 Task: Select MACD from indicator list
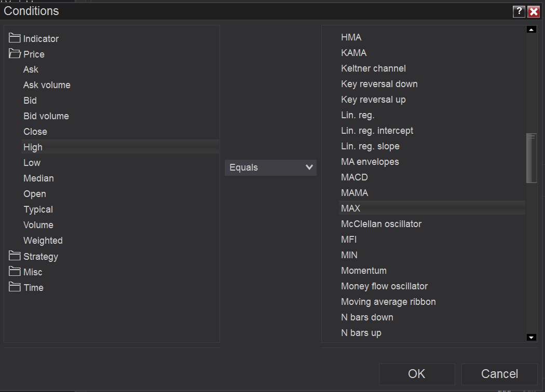point(355,177)
